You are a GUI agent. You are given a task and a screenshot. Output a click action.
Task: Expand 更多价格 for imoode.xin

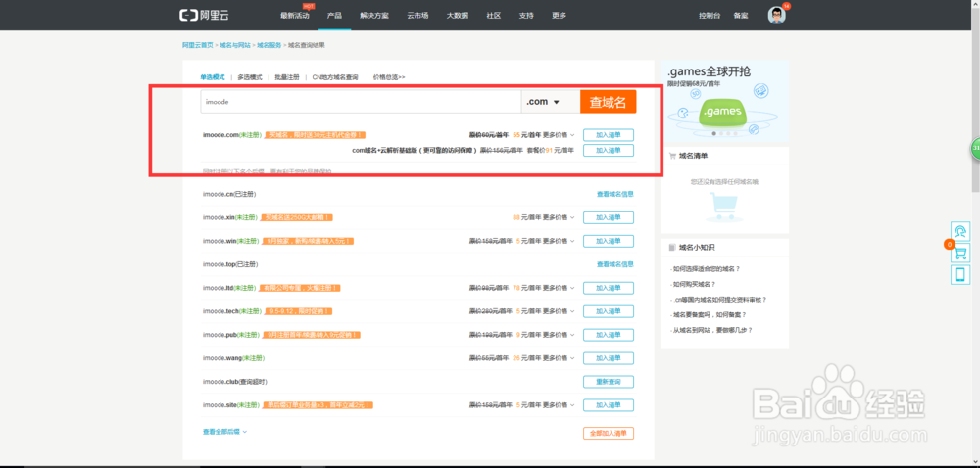pos(559,217)
